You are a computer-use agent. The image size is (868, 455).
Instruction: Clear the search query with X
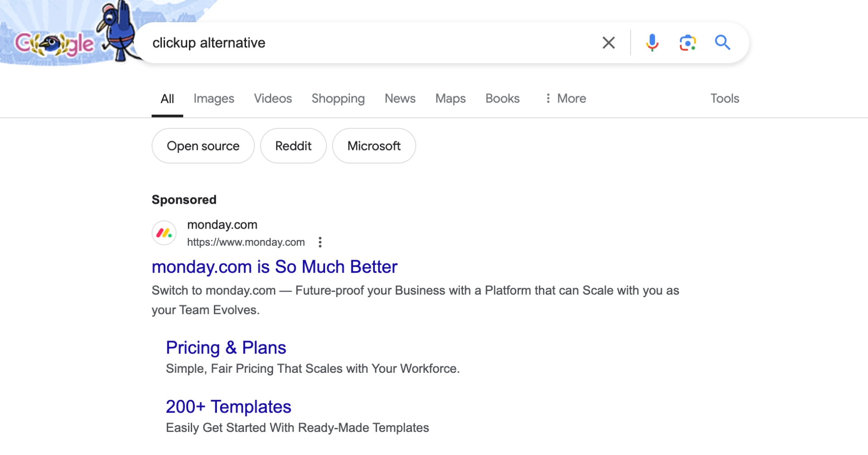609,43
